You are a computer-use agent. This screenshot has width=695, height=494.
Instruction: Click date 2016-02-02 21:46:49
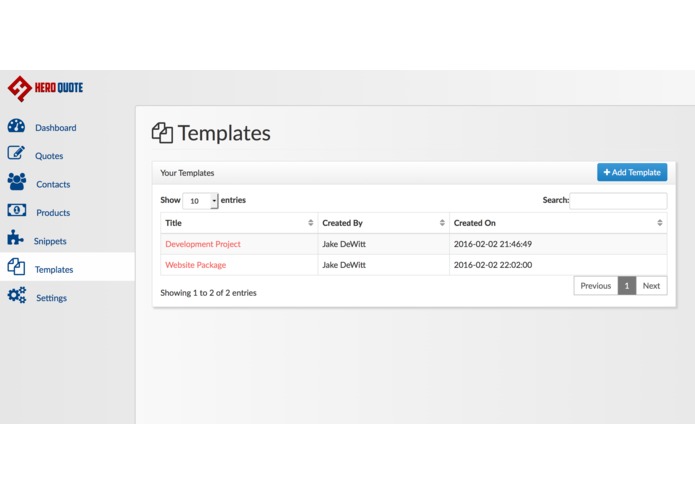pyautogui.click(x=493, y=244)
